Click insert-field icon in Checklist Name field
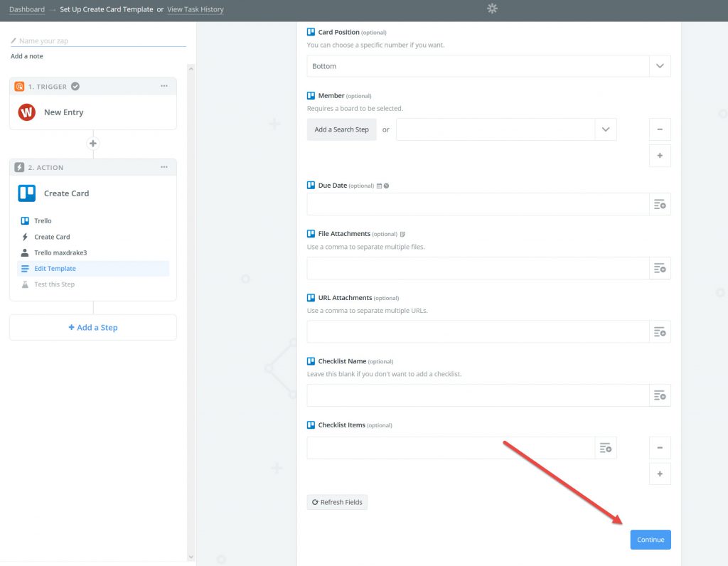Screen dimensions: 728x566 coord(660,395)
